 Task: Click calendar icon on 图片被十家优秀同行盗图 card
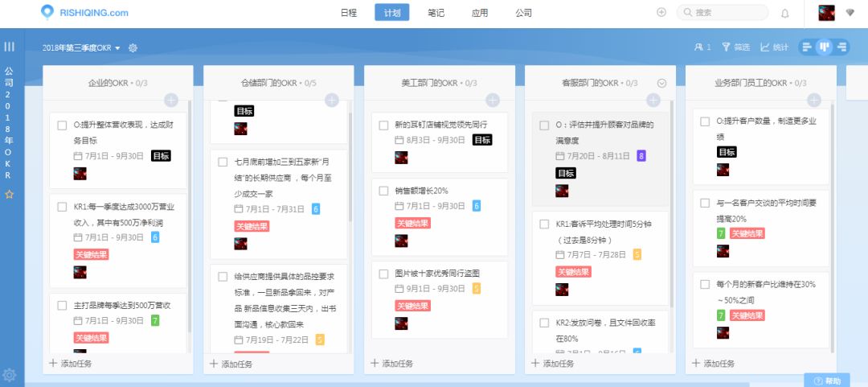click(x=399, y=289)
